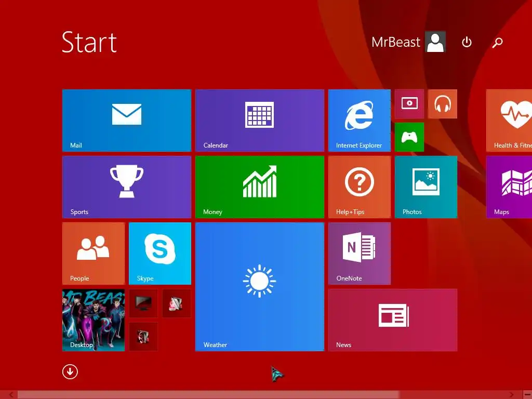Viewport: 532px width, 399px height.
Task: Open the small tile with the monitor icon
Action: point(143,303)
